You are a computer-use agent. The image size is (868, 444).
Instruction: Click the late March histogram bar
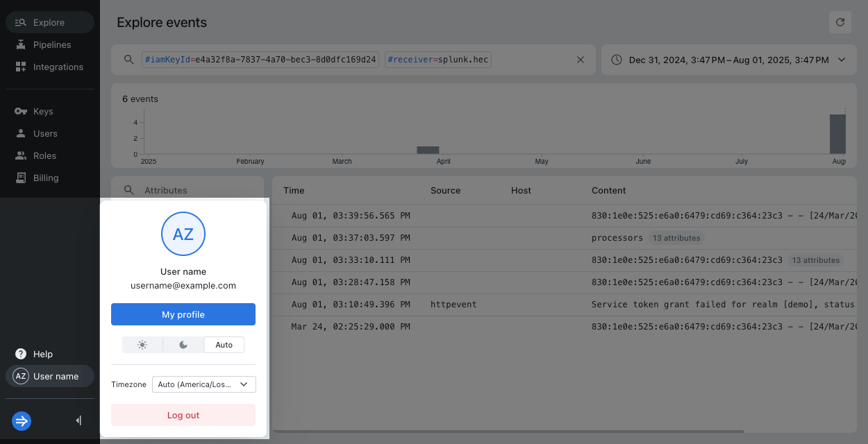[428, 150]
